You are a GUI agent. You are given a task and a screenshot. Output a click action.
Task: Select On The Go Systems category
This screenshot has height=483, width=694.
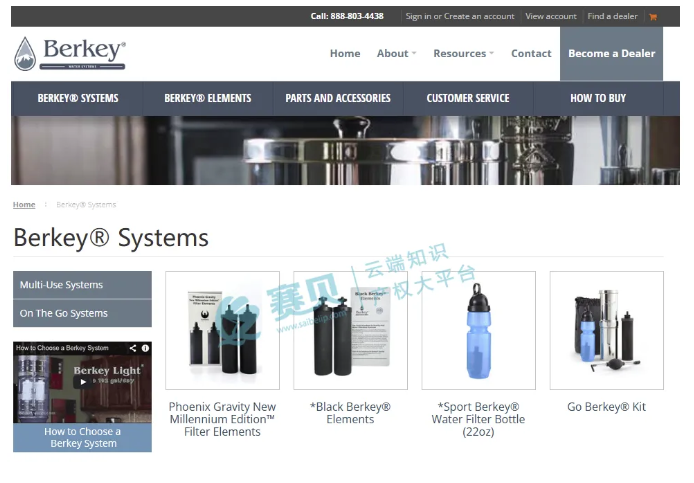coord(82,313)
